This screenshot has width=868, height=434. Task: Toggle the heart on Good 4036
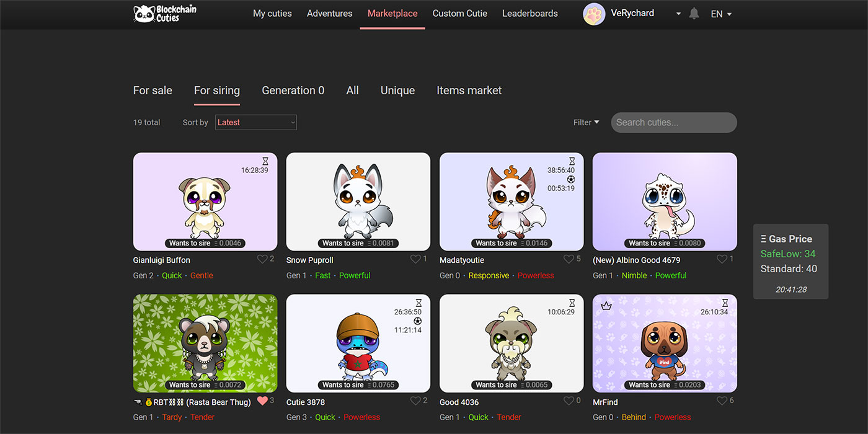click(569, 401)
